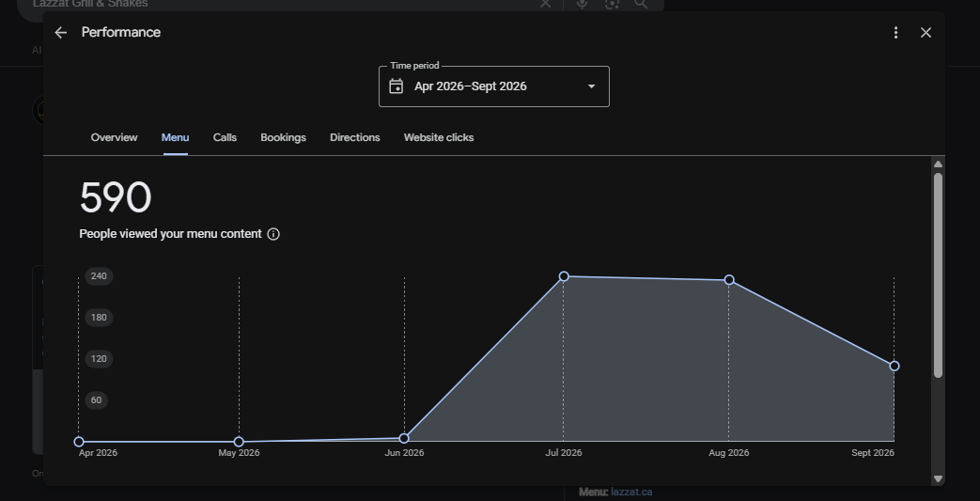The image size is (980, 501).
Task: Click the scrollbar up arrow
Action: [938, 164]
